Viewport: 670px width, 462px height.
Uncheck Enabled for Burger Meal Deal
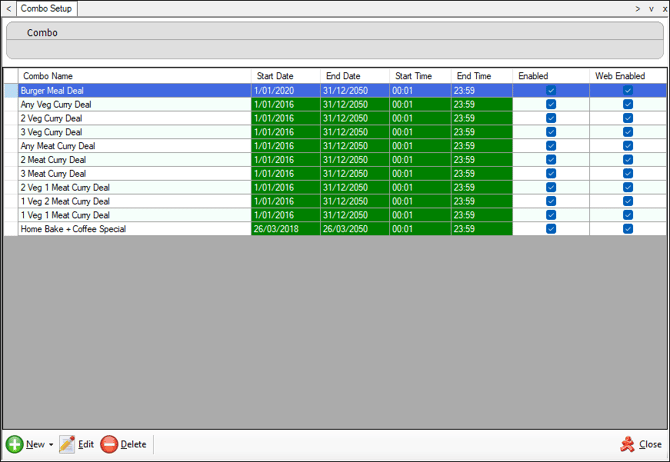click(551, 90)
